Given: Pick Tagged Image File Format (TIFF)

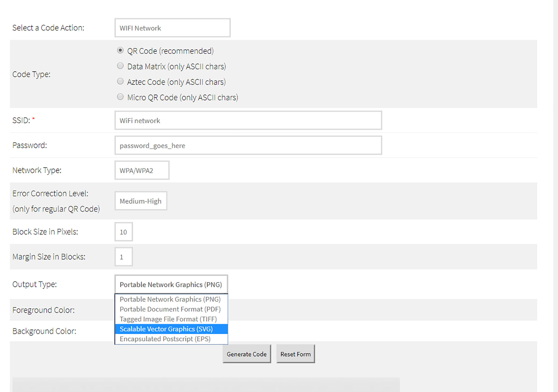Looking at the screenshot, I should pyautogui.click(x=168, y=319).
